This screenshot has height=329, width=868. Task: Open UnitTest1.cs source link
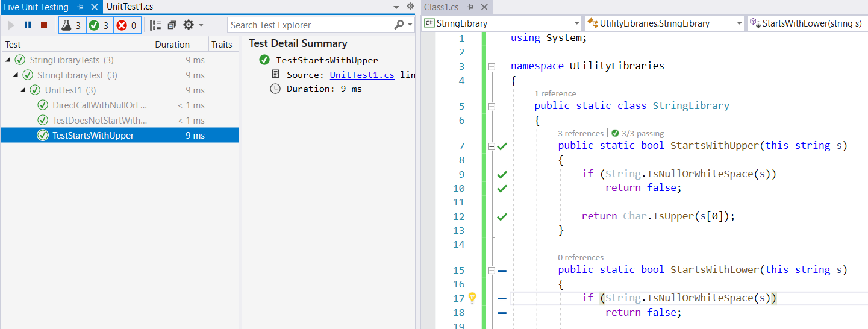pos(362,75)
